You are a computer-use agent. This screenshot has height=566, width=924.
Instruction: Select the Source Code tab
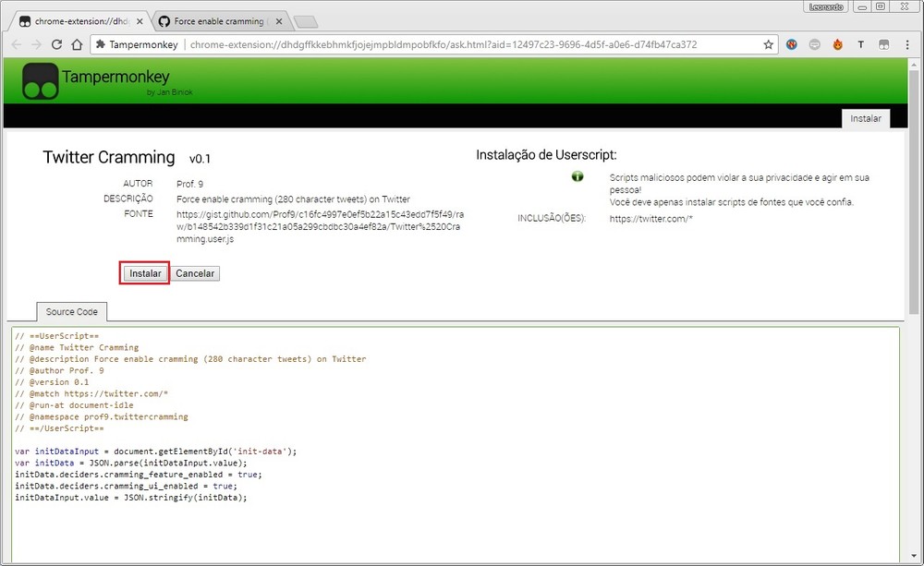(72, 312)
